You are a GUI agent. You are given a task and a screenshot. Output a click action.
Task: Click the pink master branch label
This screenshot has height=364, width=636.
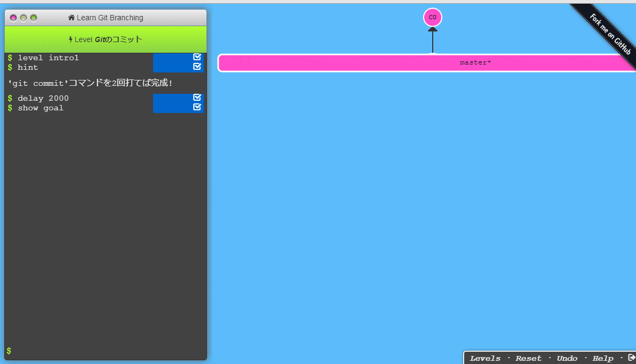pyautogui.click(x=474, y=62)
